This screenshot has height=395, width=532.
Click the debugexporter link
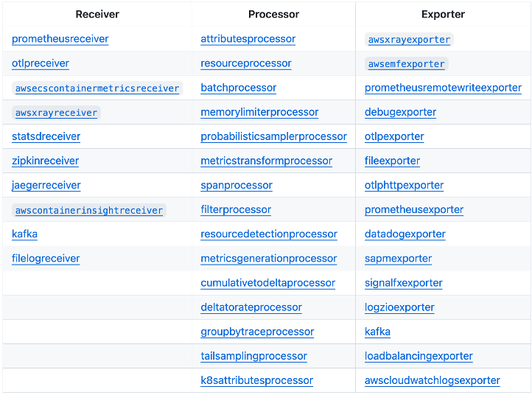pos(400,112)
